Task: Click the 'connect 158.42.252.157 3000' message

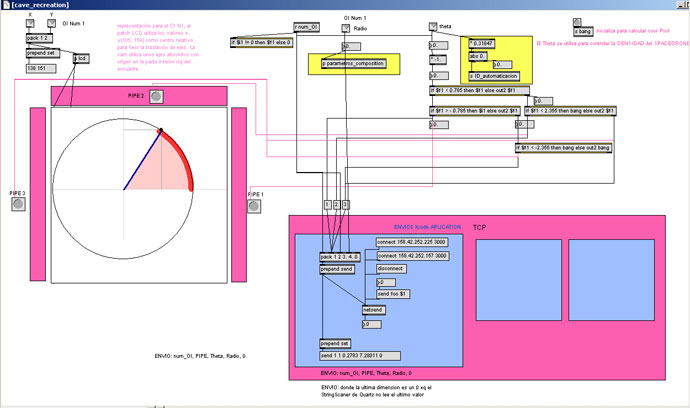Action: (x=411, y=256)
